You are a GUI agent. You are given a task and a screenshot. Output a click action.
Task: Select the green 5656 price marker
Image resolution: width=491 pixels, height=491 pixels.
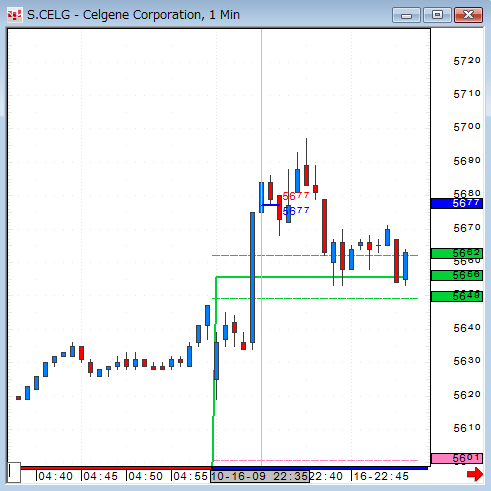click(457, 275)
